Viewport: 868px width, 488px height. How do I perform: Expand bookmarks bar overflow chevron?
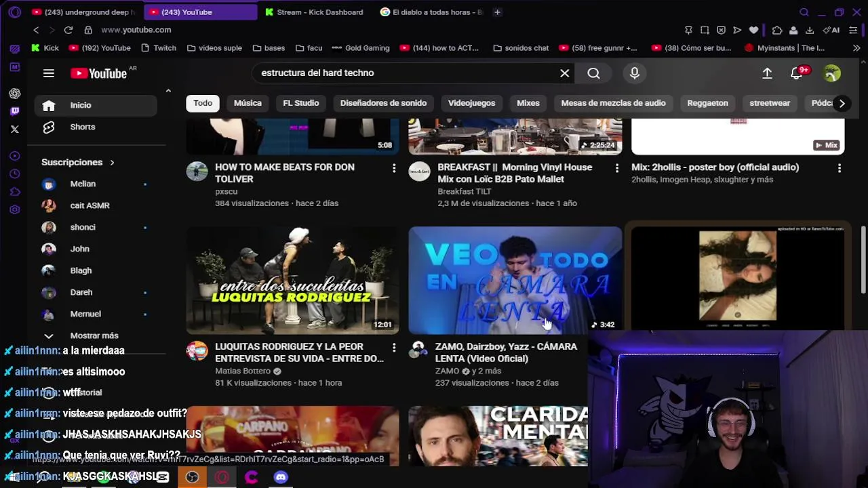(x=856, y=48)
